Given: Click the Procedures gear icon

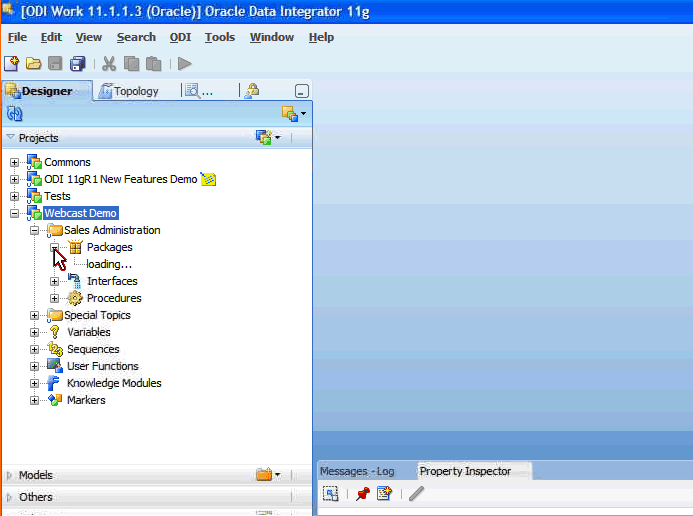Looking at the screenshot, I should [x=75, y=298].
